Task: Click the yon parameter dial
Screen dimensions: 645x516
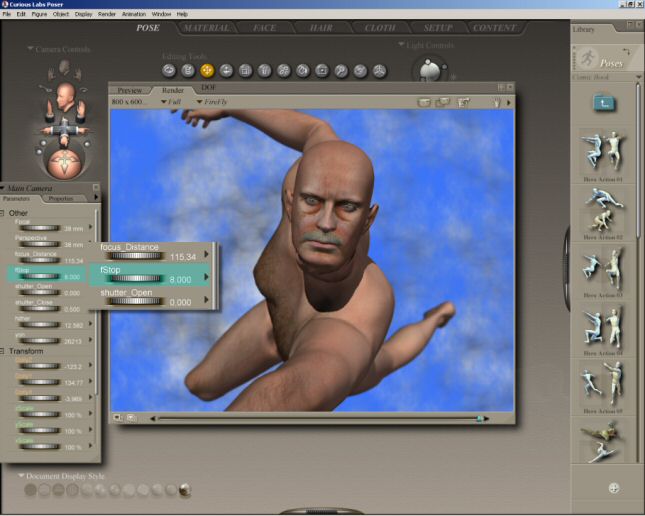Action: tap(40, 341)
